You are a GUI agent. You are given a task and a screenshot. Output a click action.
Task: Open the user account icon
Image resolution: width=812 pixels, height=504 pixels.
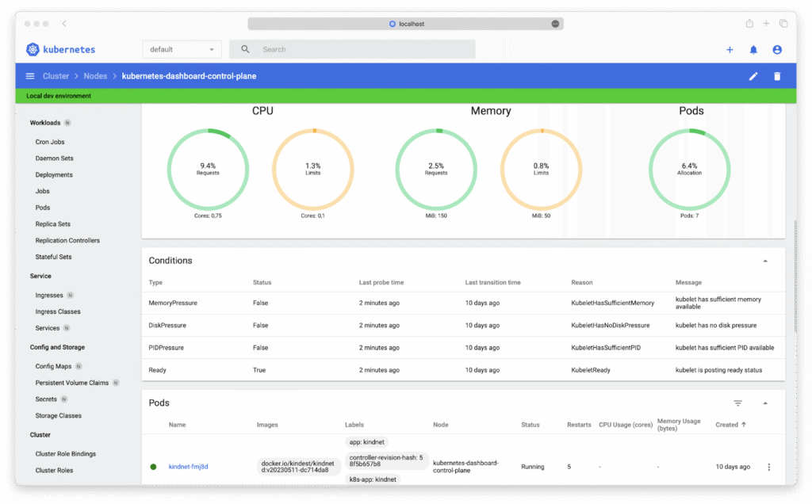[777, 50]
